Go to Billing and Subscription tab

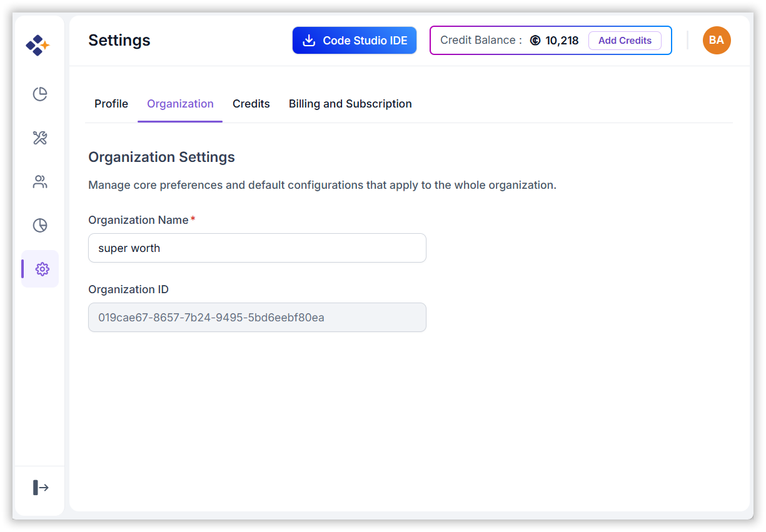(x=350, y=104)
